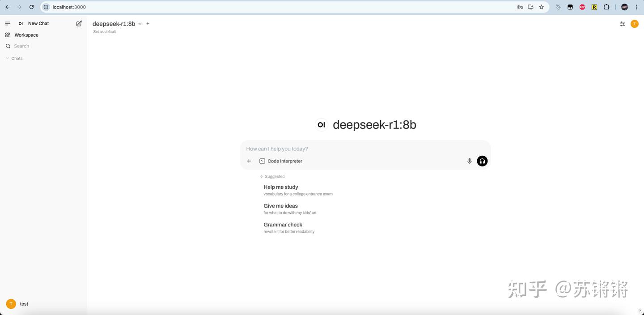Click the Search field in the sidebar
Image resolution: width=644 pixels, height=315 pixels.
[x=43, y=46]
